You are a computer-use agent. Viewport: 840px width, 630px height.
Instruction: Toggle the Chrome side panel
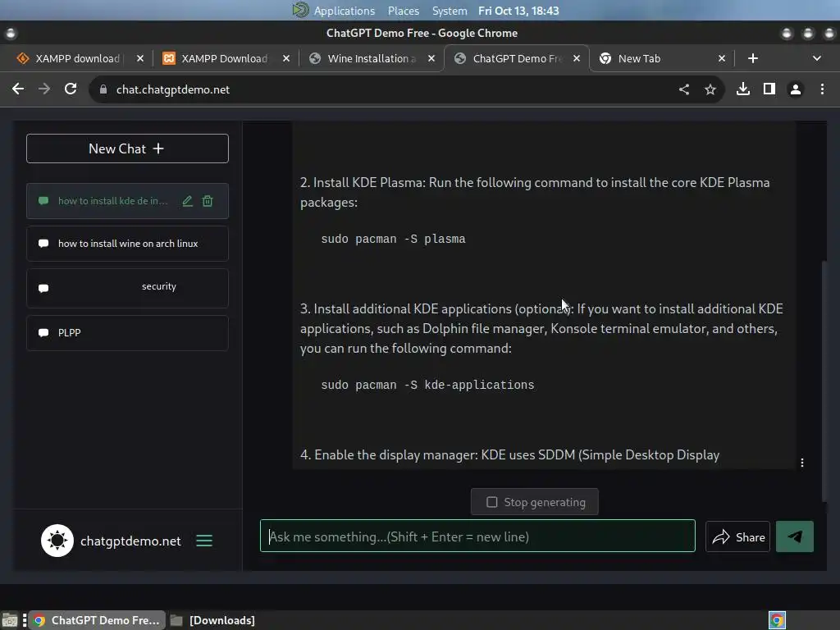click(x=769, y=89)
